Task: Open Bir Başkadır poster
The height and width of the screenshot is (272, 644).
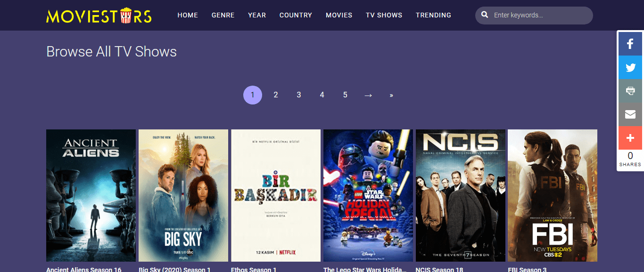Action: pyautogui.click(x=276, y=195)
